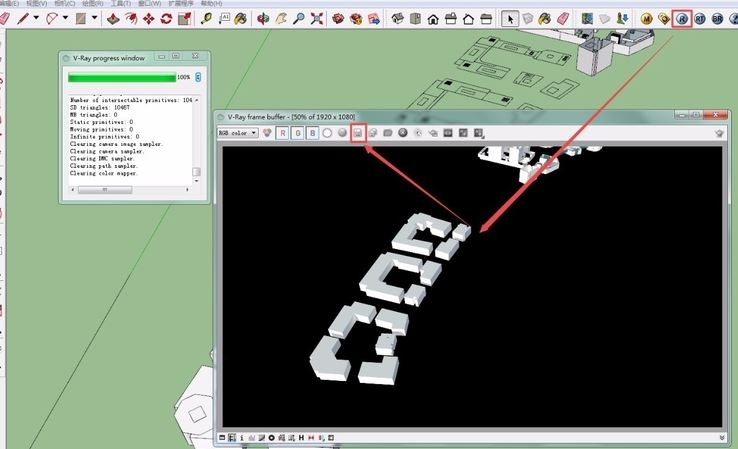Click the Zoom Extents tool
Screen dimensions: 738x449
(317, 19)
